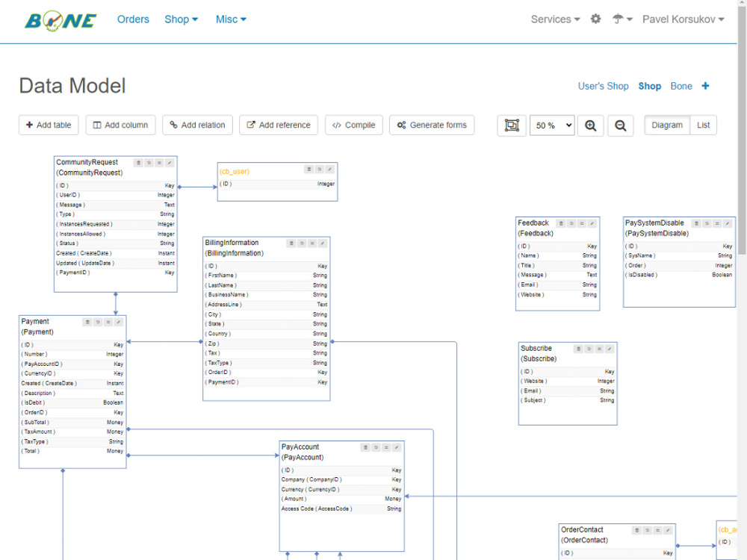The image size is (747, 560).
Task: Expand the Misc menu
Action: click(x=231, y=19)
